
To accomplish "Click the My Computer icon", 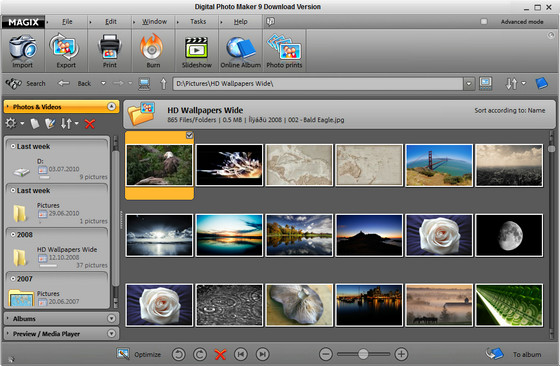I will (144, 84).
